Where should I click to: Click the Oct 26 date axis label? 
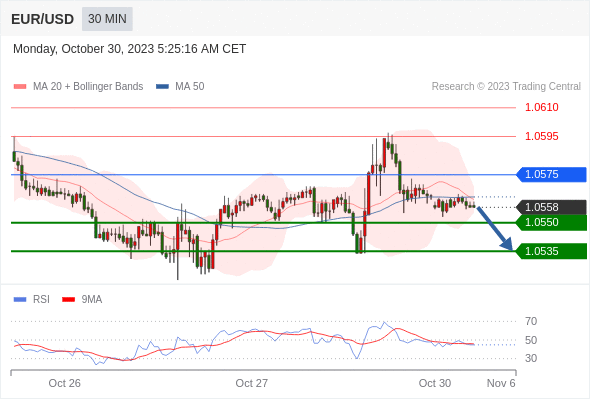point(64,383)
